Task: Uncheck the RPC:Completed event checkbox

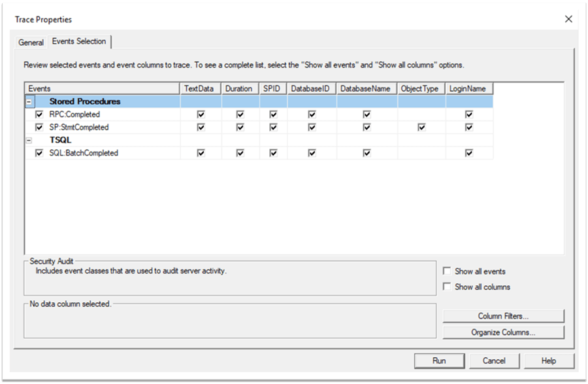Action: coord(39,114)
